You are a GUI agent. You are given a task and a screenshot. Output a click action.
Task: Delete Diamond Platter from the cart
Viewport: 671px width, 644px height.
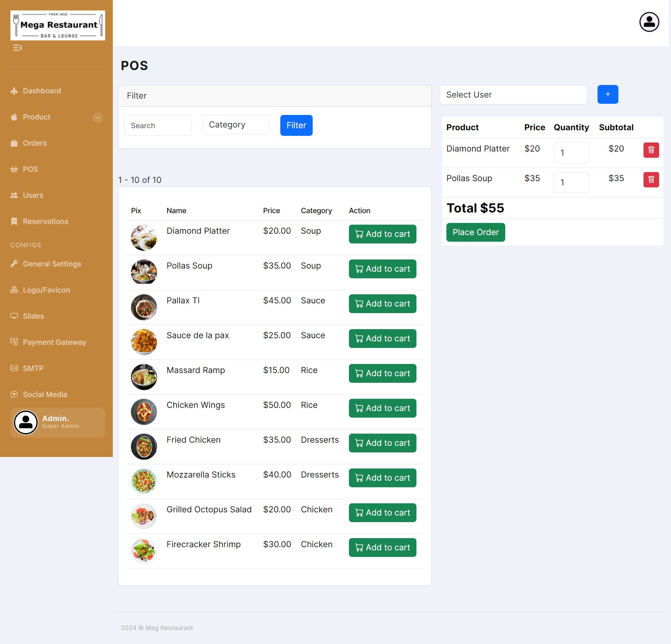click(650, 150)
